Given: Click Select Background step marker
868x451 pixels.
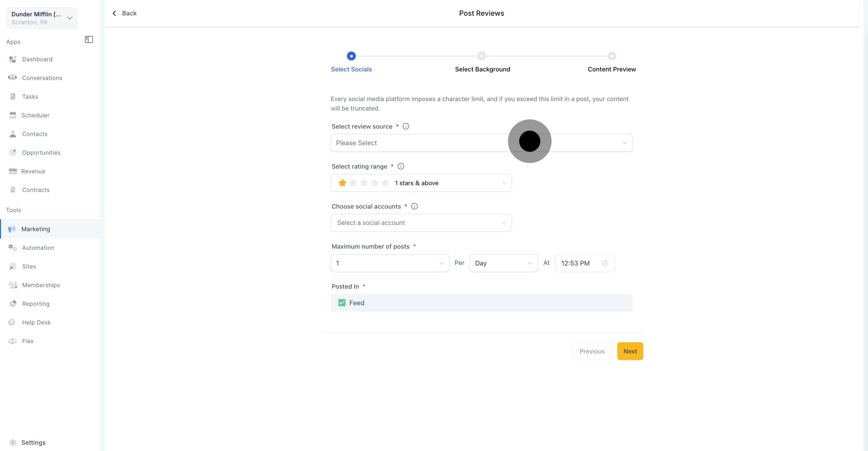Looking at the screenshot, I should coord(481,56).
